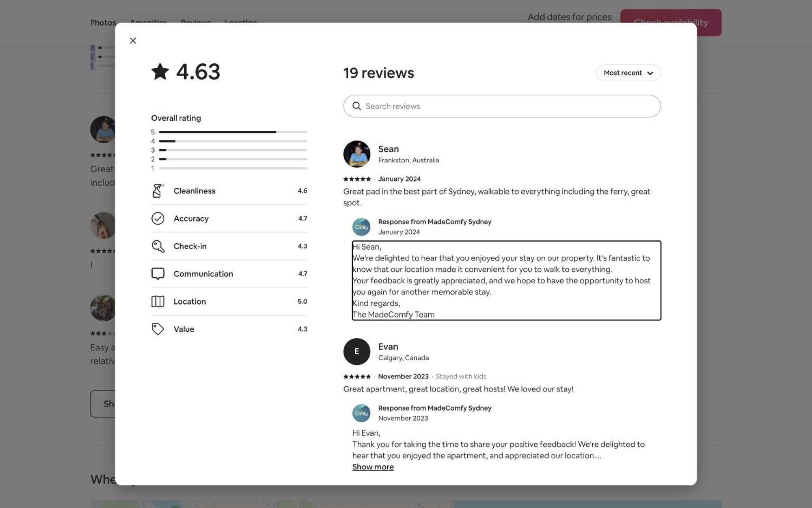Focus the Search reviews input field
The height and width of the screenshot is (508, 812).
502,106
